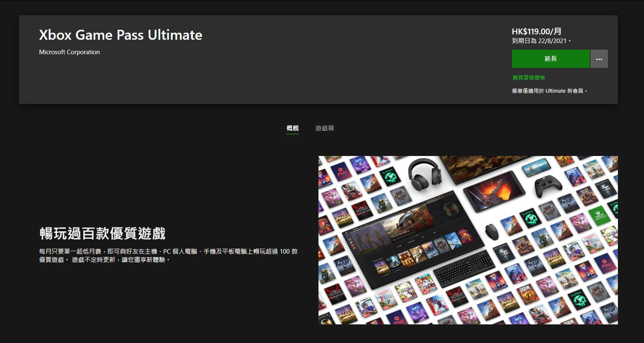Select the 概觀 overview tab
The image size is (644, 343).
[x=292, y=128]
